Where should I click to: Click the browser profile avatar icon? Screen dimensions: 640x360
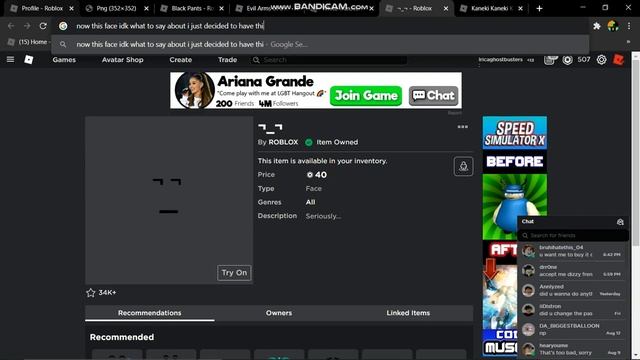click(x=613, y=26)
